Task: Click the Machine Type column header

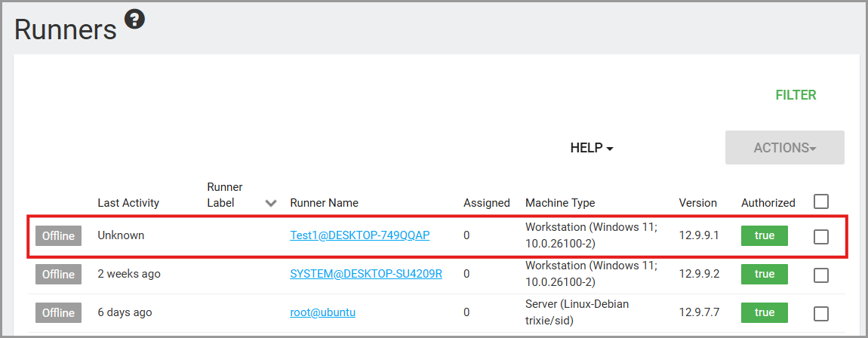Action: (x=560, y=202)
